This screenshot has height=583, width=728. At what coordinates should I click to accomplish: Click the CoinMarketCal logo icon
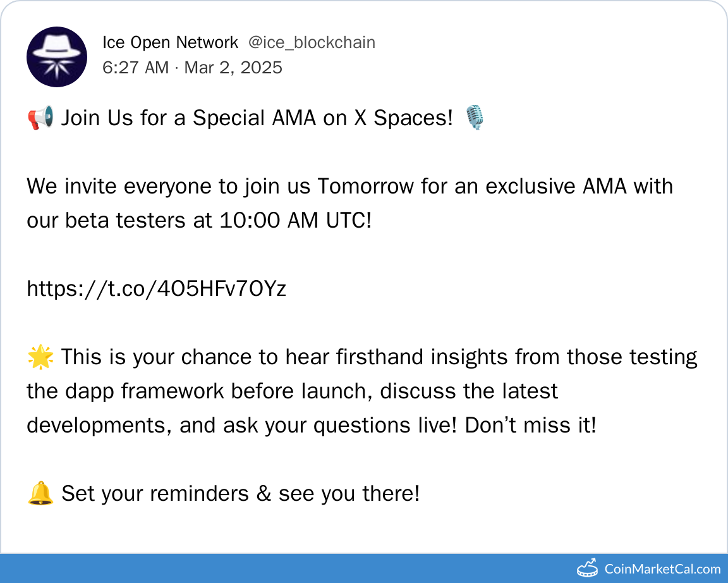point(588,568)
